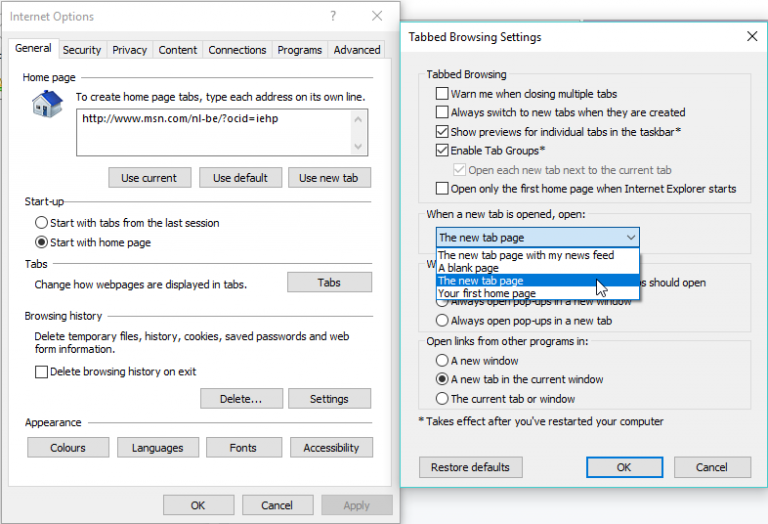Open the Advanced tab

(357, 50)
